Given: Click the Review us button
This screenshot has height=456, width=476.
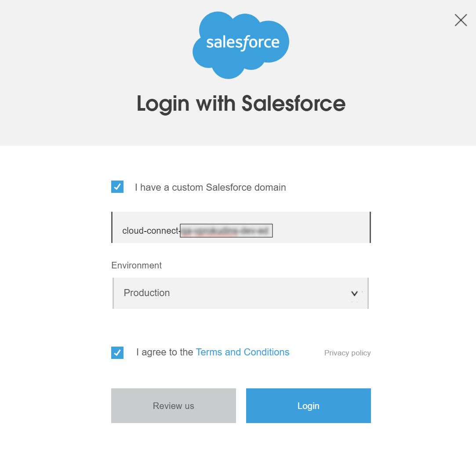Looking at the screenshot, I should coord(173,405).
